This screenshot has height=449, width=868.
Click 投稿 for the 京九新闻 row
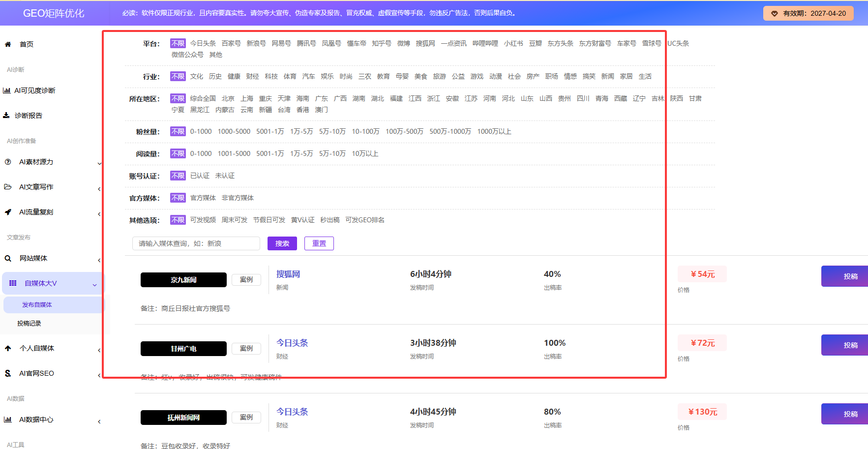pyautogui.click(x=845, y=276)
